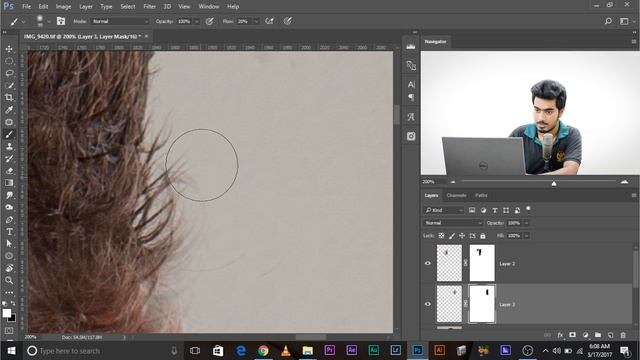Select the Zoom tool
This screenshot has width=640, height=360.
[9, 280]
